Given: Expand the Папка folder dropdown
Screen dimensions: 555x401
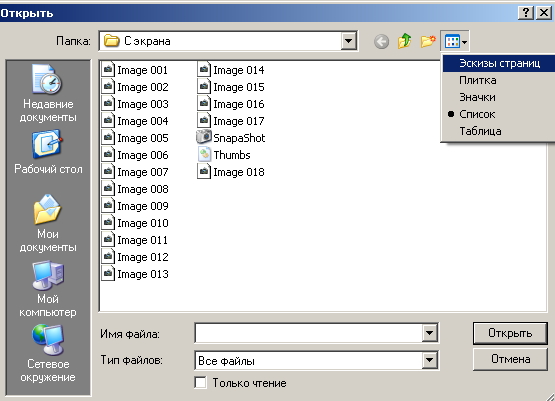Looking at the screenshot, I should (x=349, y=41).
